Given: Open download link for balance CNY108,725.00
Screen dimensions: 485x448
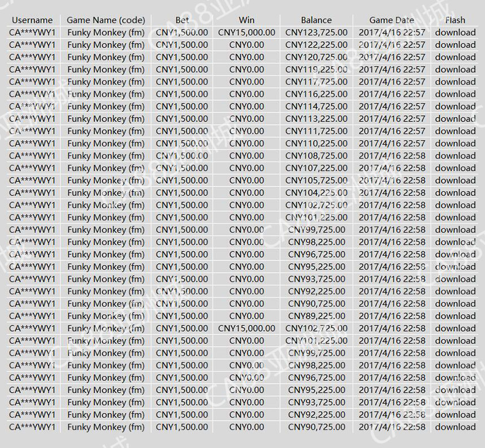Looking at the screenshot, I should pos(455,156).
